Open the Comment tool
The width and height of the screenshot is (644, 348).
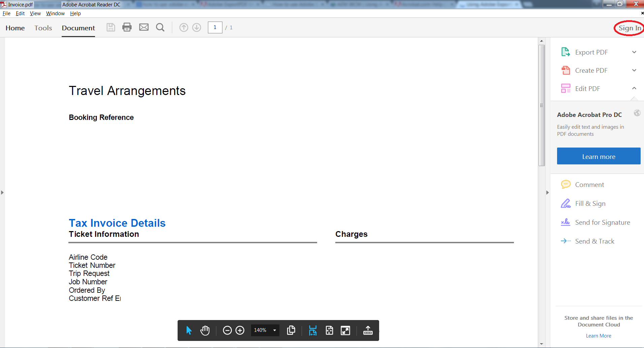589,185
